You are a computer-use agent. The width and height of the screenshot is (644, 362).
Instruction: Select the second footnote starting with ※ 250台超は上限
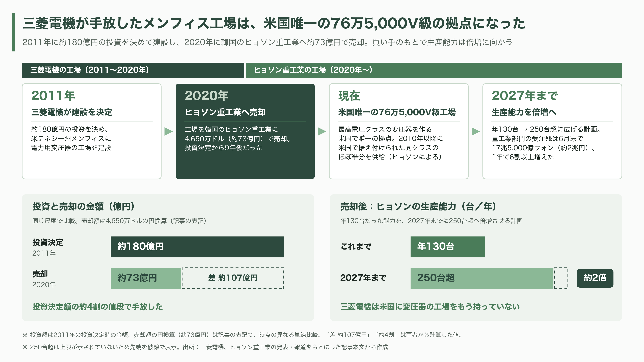[205, 347]
